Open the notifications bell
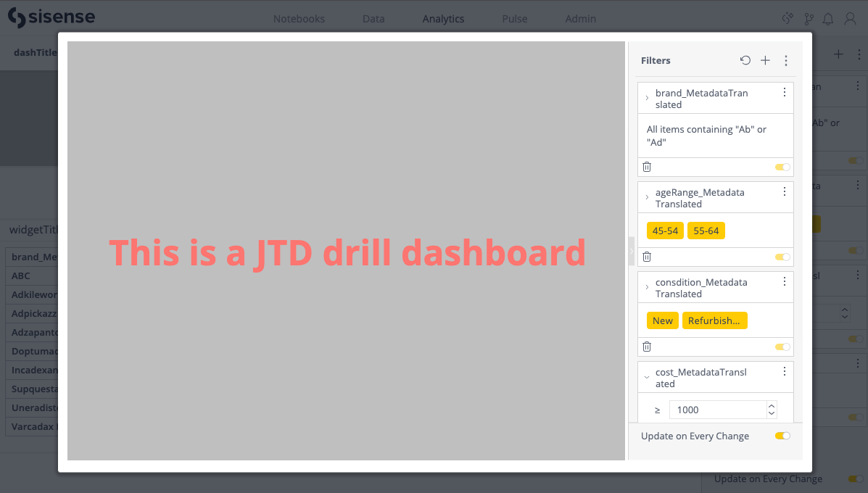The image size is (868, 493). (x=828, y=19)
